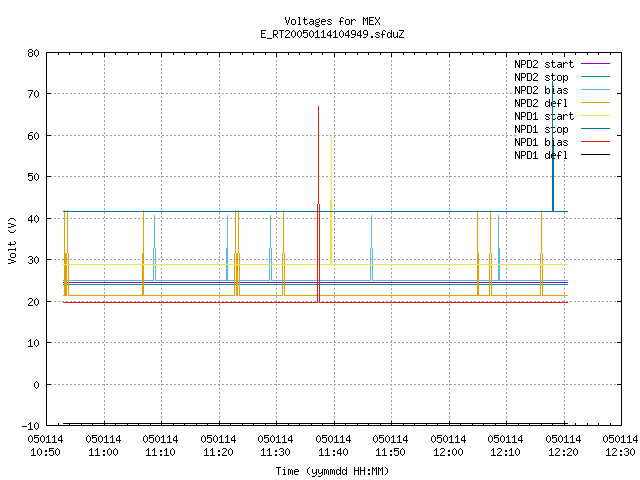Click the "NPD2 bias" legend label
The width and height of the screenshot is (640, 480).
tap(541, 90)
